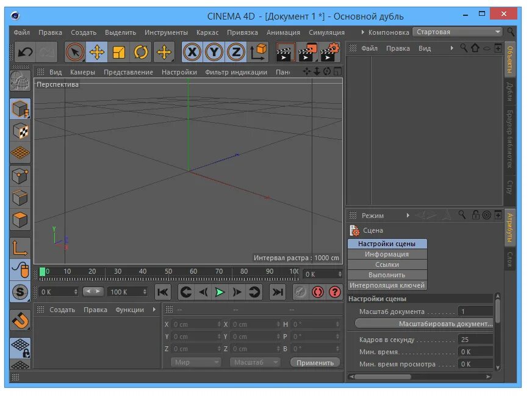Play animation forward green arrow
This screenshot has width=532, height=397.
[x=220, y=292]
